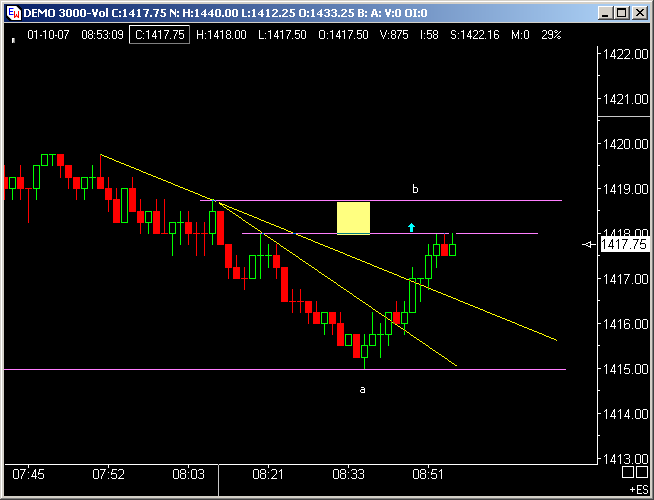The width and height of the screenshot is (654, 500).
Task: Click the 08:03 time axis label
Action: point(189,474)
